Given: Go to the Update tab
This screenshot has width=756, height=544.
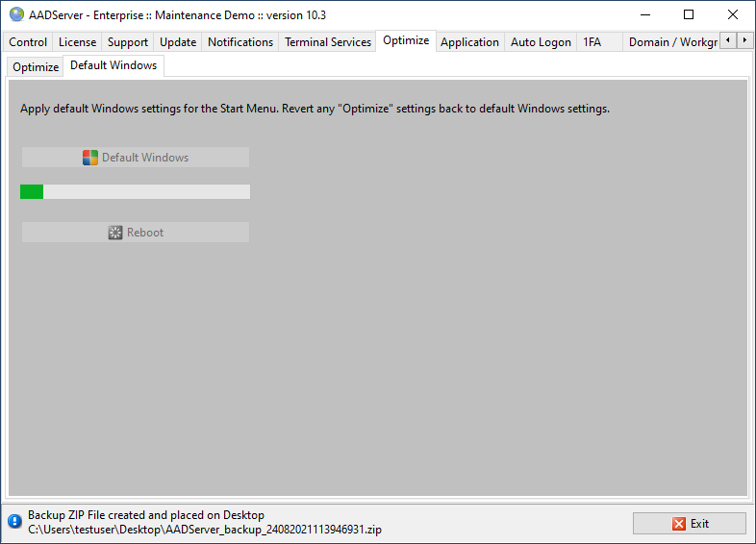Looking at the screenshot, I should pos(178,42).
